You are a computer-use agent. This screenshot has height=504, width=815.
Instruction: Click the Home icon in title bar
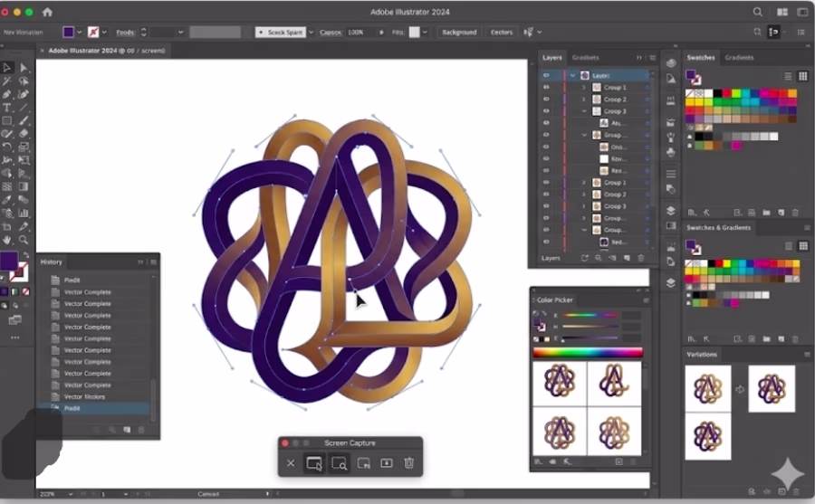(47, 12)
